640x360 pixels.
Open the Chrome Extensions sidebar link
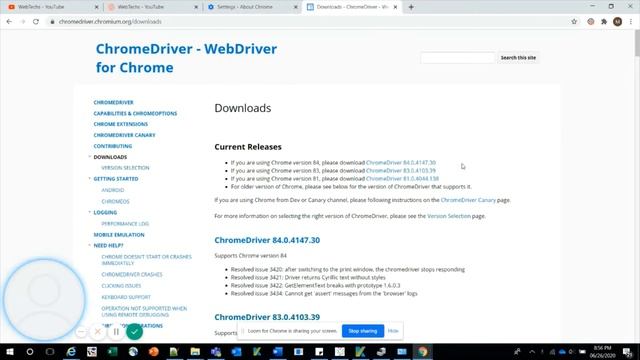tap(120, 124)
